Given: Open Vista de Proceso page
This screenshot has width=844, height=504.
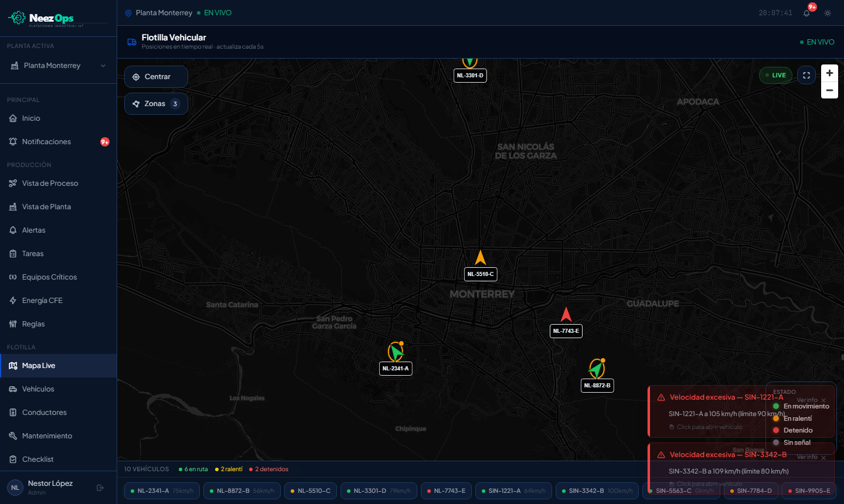Looking at the screenshot, I should (58, 183).
